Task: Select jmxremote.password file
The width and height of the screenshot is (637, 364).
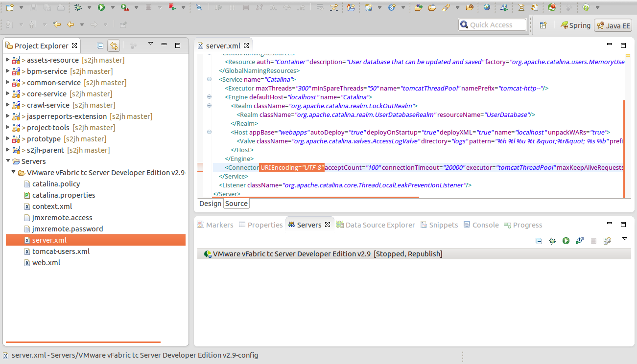Action: [x=68, y=229]
